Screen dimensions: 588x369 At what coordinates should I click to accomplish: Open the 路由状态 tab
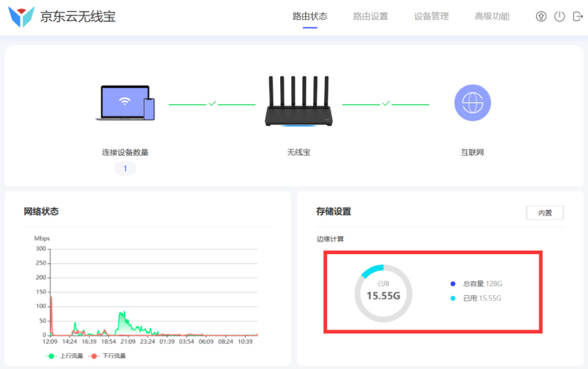(310, 16)
